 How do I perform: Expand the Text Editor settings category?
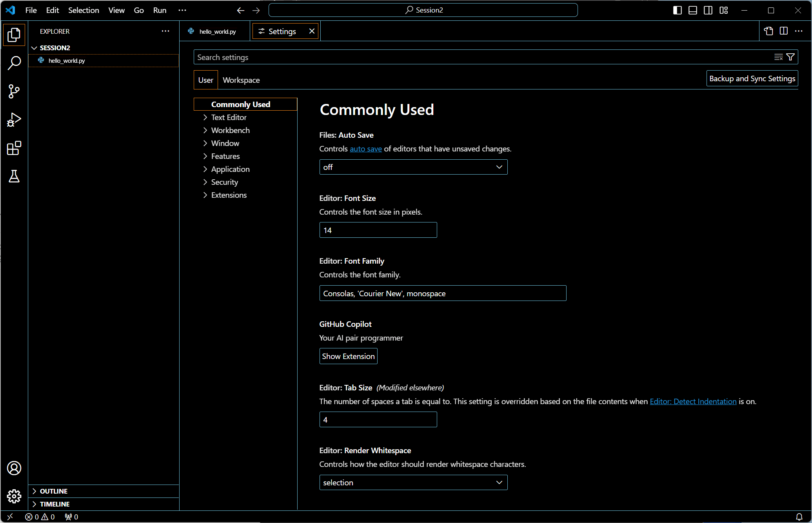(x=229, y=117)
